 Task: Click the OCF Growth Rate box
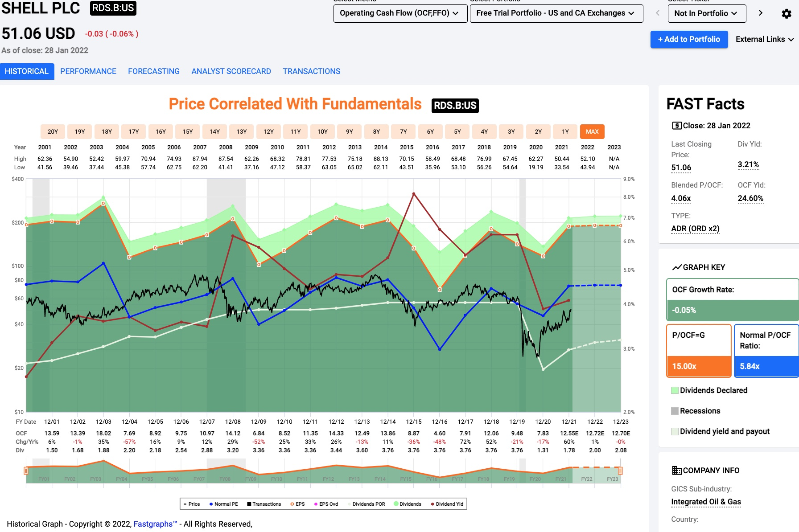click(732, 300)
